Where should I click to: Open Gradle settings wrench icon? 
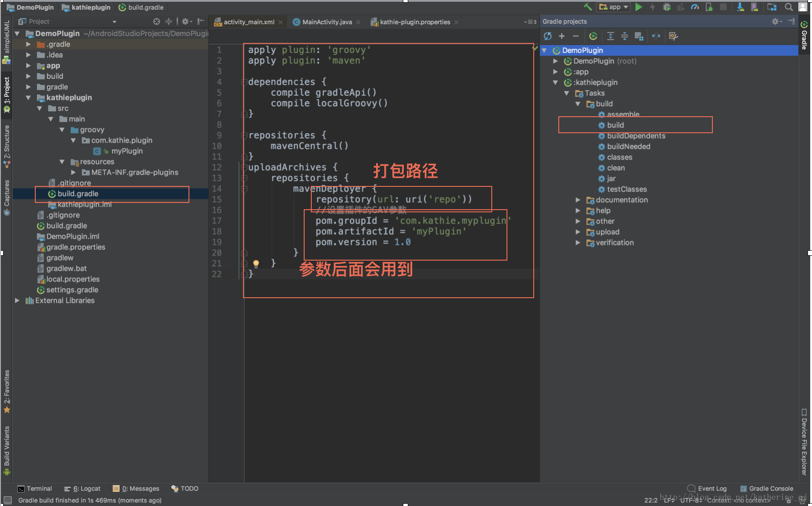673,36
